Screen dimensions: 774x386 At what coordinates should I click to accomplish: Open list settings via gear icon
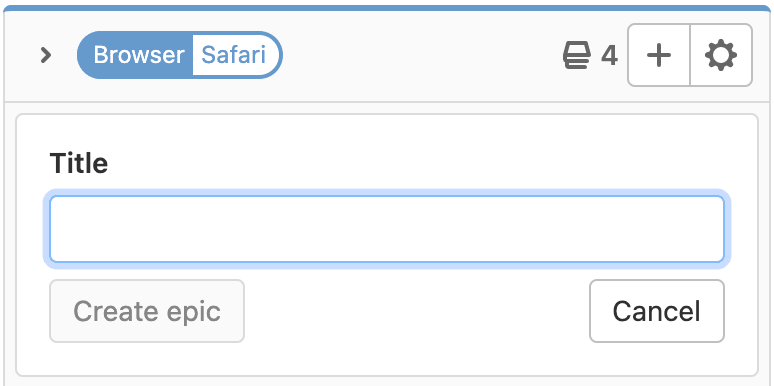click(721, 55)
